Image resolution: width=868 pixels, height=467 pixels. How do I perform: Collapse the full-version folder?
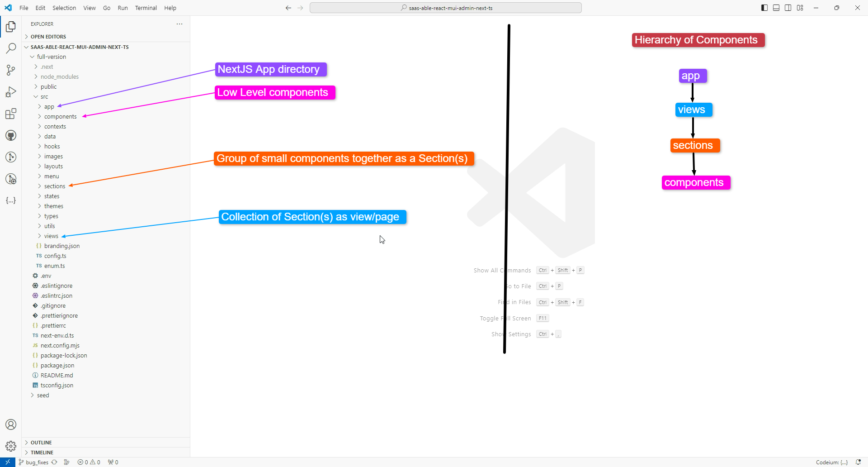[x=106, y=57]
